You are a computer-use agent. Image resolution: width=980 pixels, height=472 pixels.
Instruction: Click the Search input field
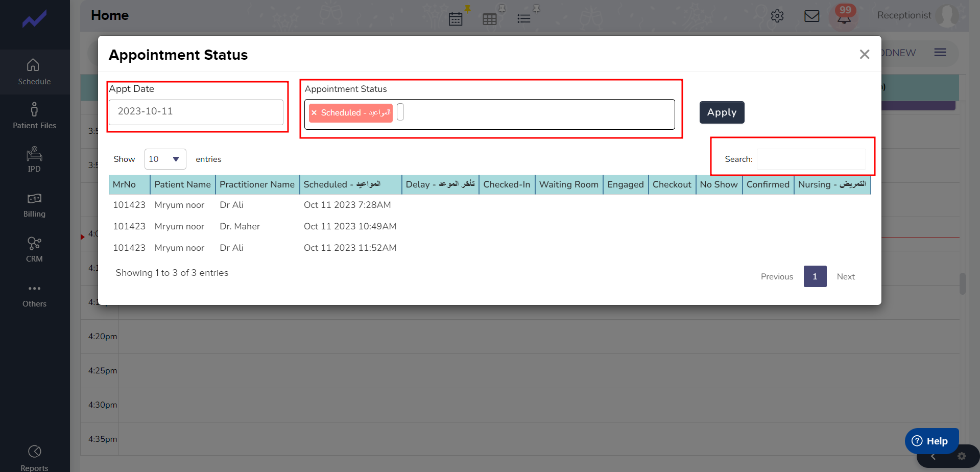(x=811, y=159)
